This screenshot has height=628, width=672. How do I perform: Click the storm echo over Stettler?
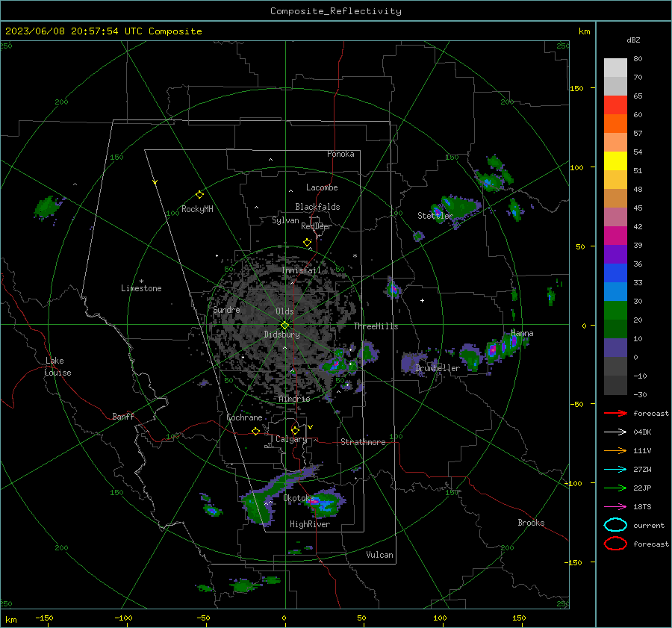(437, 212)
